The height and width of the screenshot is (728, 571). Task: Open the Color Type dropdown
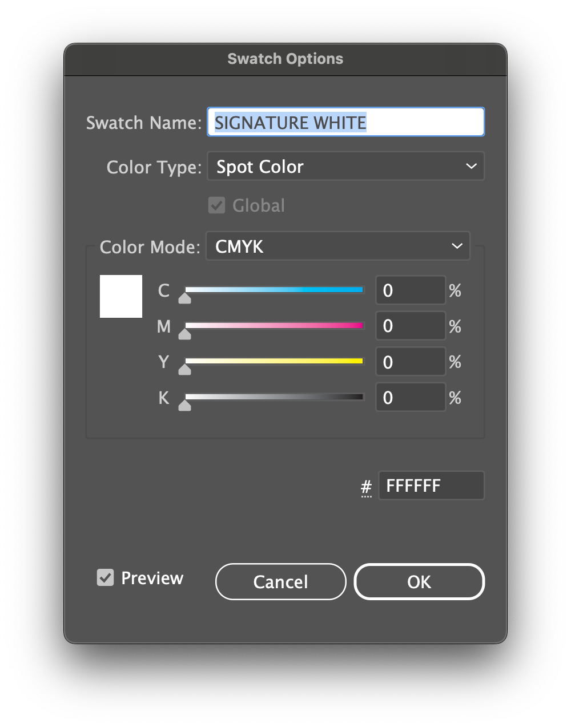(345, 167)
